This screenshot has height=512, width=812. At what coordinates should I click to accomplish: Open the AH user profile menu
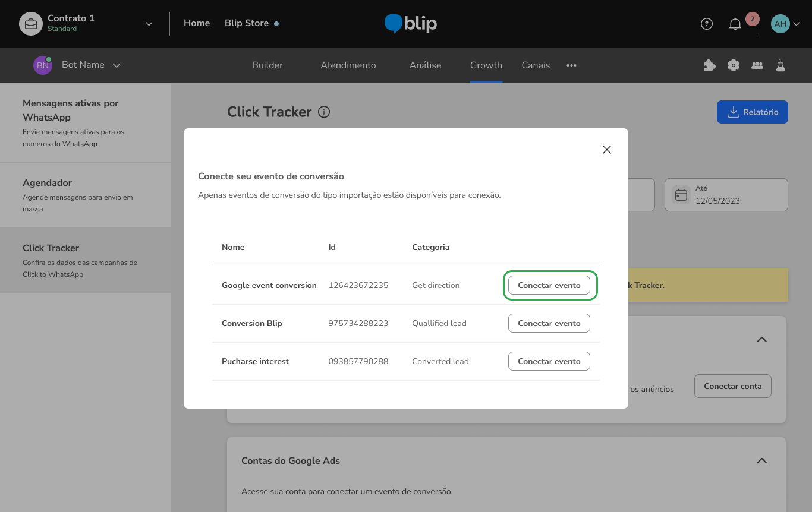785,24
